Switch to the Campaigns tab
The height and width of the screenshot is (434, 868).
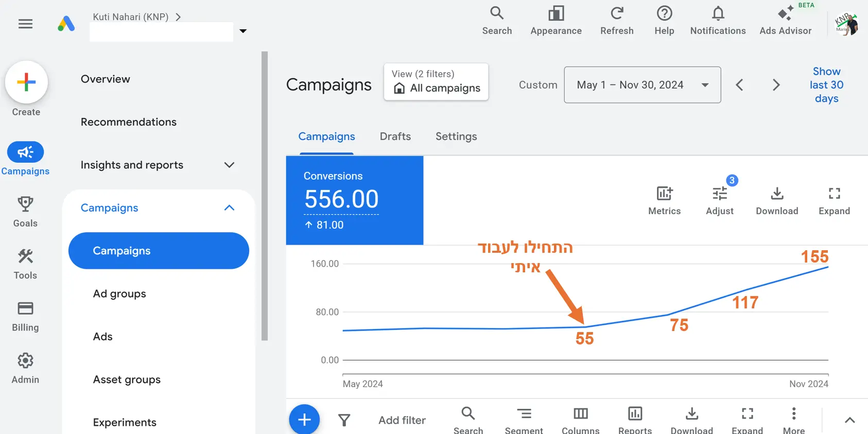(326, 136)
